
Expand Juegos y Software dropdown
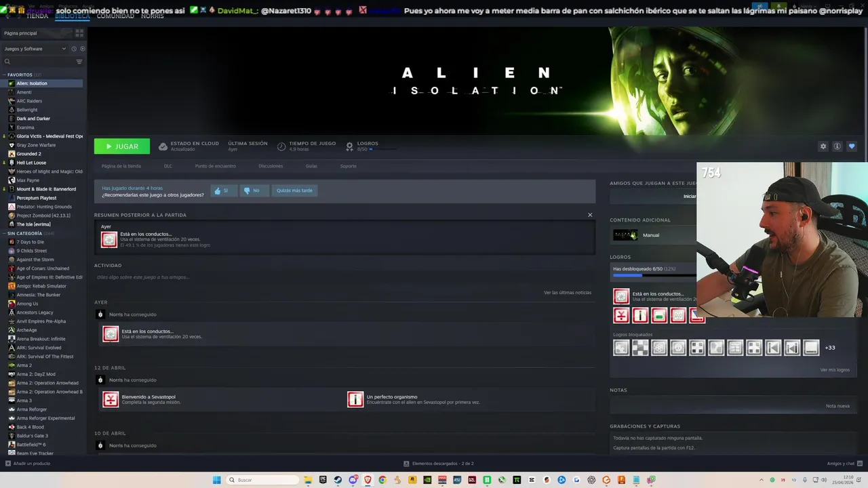(35, 49)
